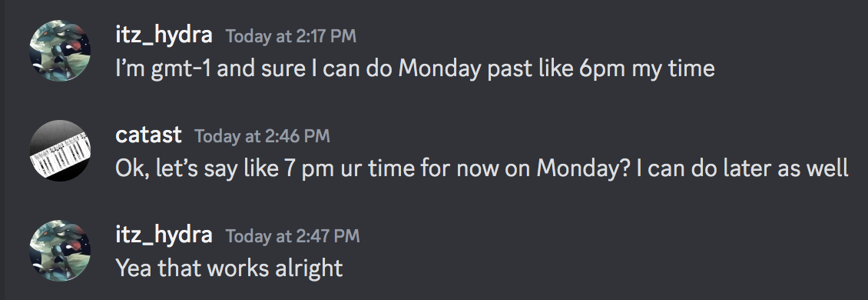
Task: Open the avatar beside "Yea that works alright"
Action: [x=60, y=251]
